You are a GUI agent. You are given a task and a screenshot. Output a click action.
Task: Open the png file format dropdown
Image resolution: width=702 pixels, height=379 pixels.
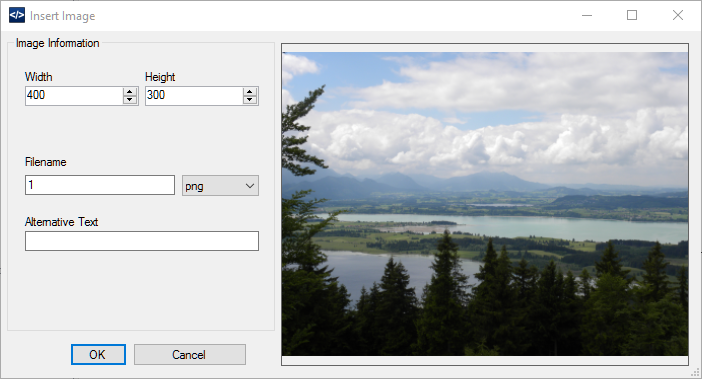click(x=220, y=185)
